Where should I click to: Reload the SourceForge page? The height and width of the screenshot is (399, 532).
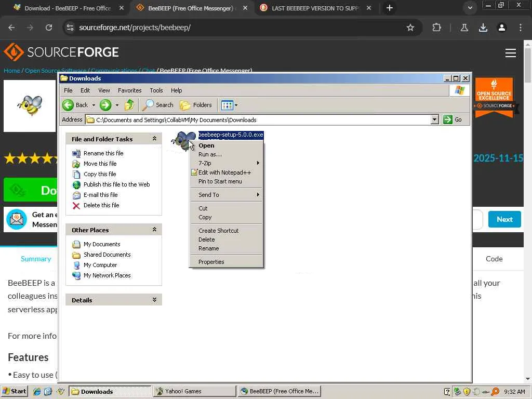pyautogui.click(x=49, y=28)
